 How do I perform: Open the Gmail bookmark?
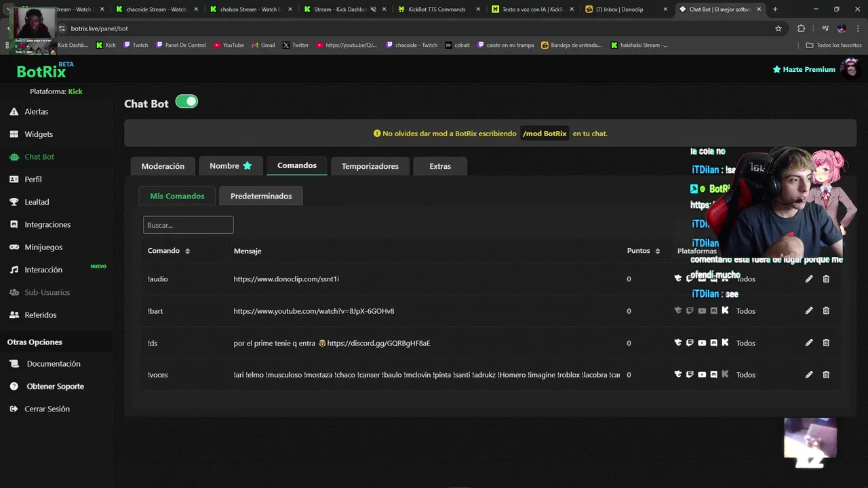coord(263,45)
